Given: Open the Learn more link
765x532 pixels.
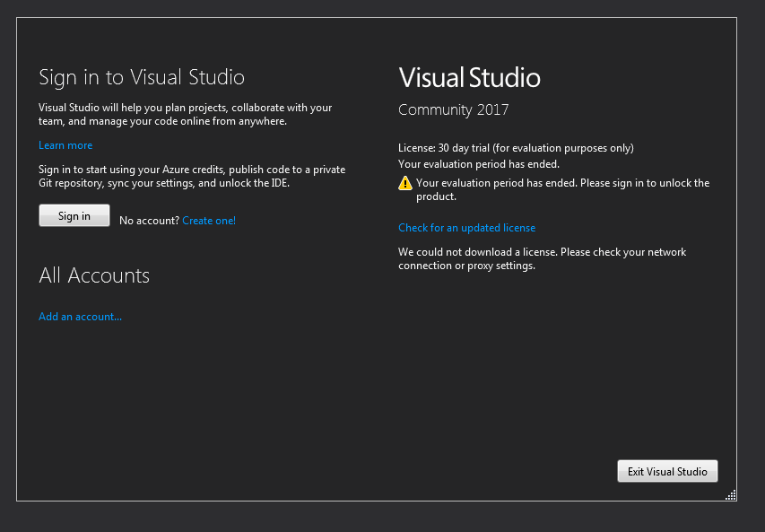Looking at the screenshot, I should click(65, 145).
